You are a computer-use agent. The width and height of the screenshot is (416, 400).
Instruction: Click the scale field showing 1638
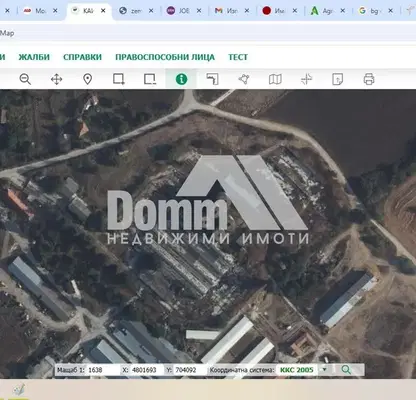[103, 370]
